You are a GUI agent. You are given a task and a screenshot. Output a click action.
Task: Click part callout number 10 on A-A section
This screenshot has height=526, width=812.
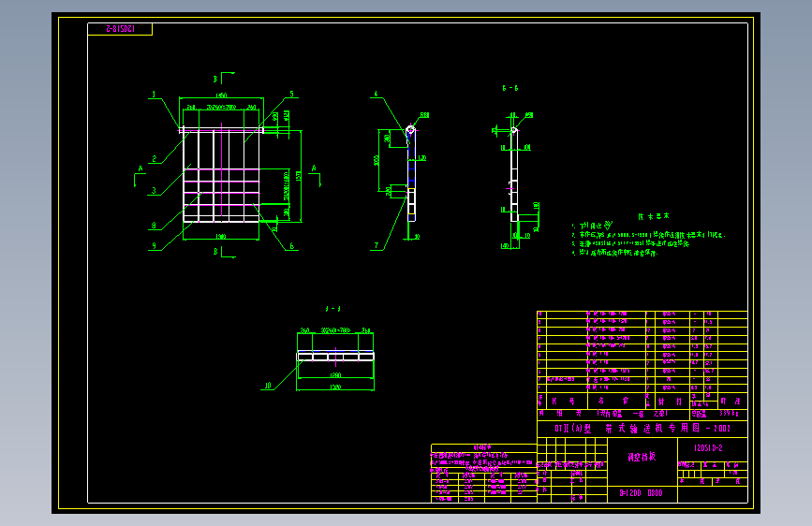pos(268,386)
